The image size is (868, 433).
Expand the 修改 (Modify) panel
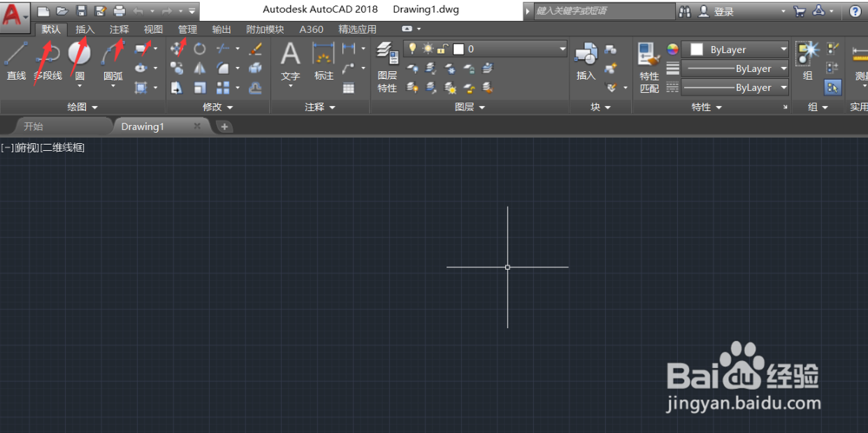[x=218, y=108]
